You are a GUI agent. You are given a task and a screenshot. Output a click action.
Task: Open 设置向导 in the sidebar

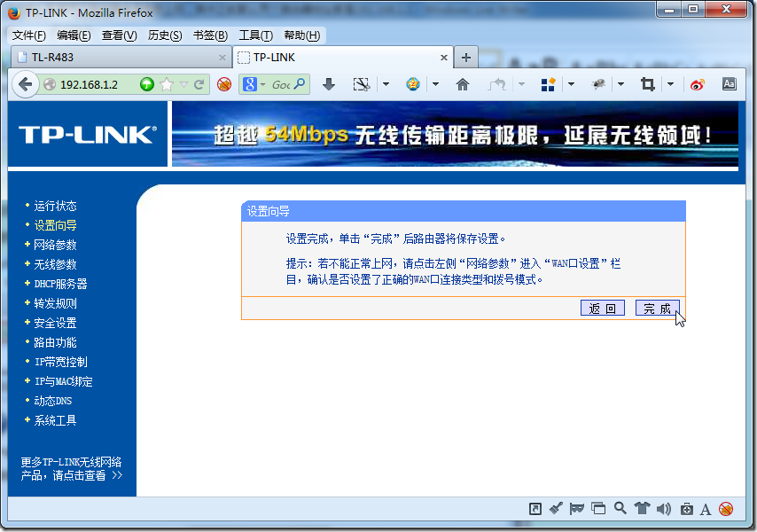pos(55,225)
